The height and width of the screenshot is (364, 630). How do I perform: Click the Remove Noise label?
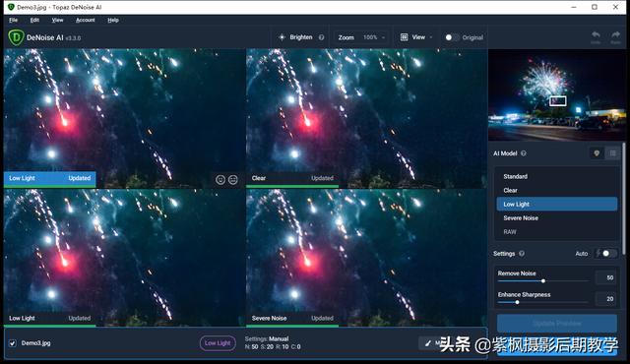tap(517, 273)
